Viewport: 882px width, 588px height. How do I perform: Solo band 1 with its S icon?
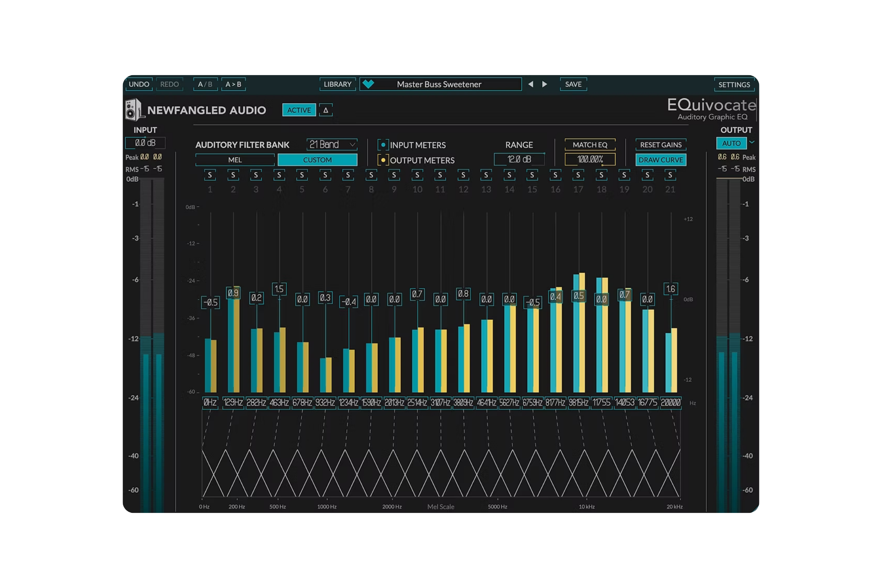pyautogui.click(x=210, y=175)
